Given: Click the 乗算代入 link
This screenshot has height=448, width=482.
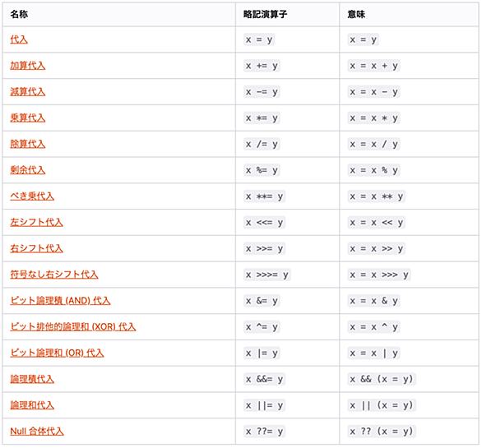Looking at the screenshot, I should click(28, 118).
